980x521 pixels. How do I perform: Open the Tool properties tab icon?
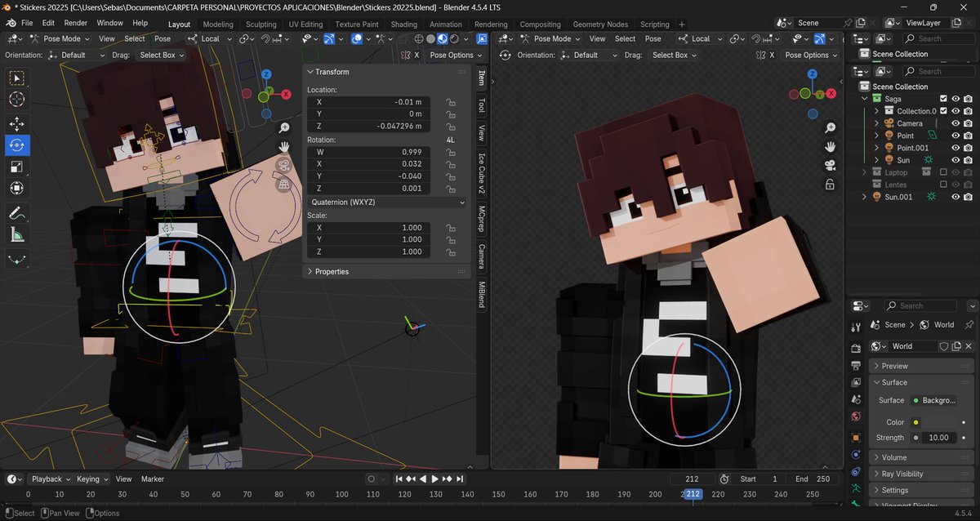tap(856, 327)
